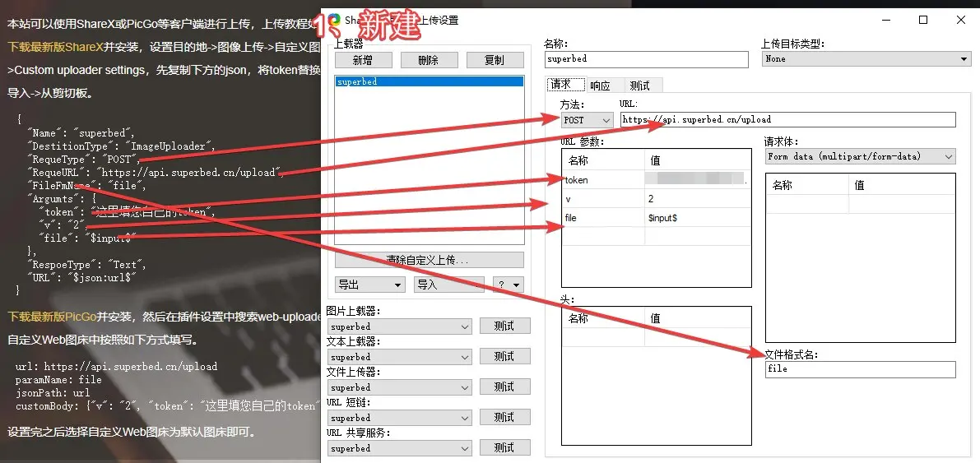Click the file parameter name cell
This screenshot has width=980, height=463.
pyautogui.click(x=603, y=218)
